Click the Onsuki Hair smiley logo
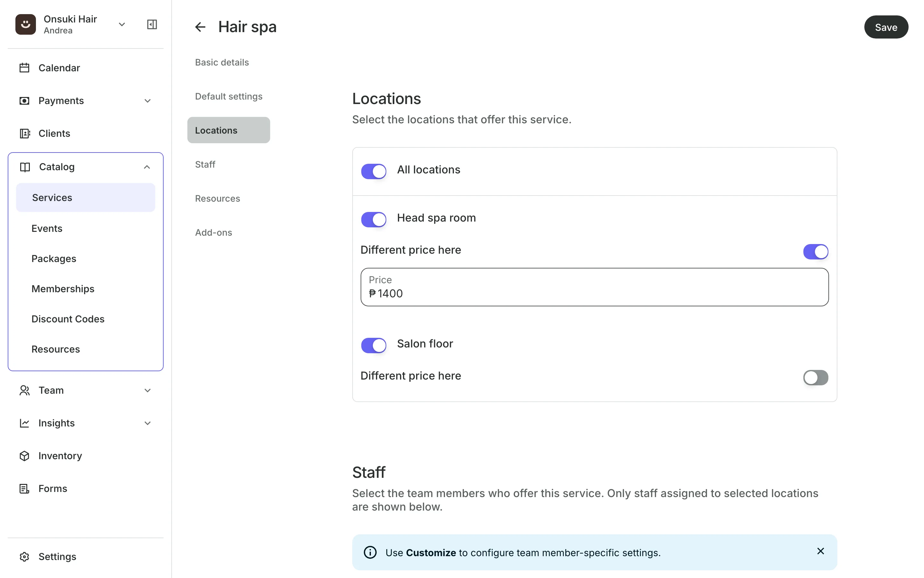The width and height of the screenshot is (924, 578). click(x=26, y=24)
